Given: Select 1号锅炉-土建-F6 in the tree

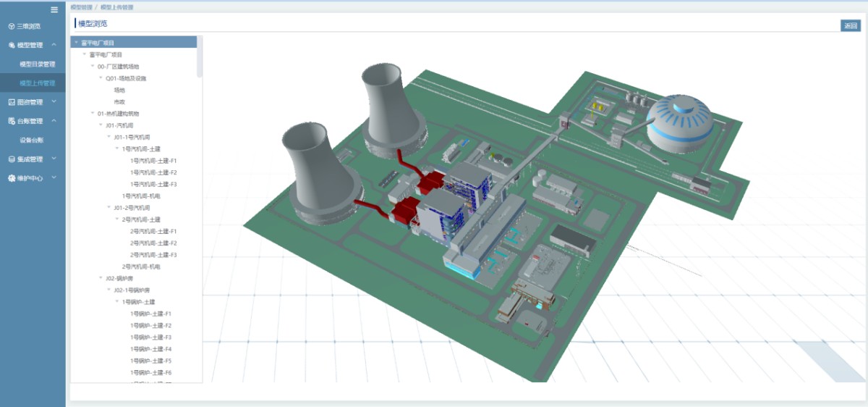Looking at the screenshot, I should 151,372.
